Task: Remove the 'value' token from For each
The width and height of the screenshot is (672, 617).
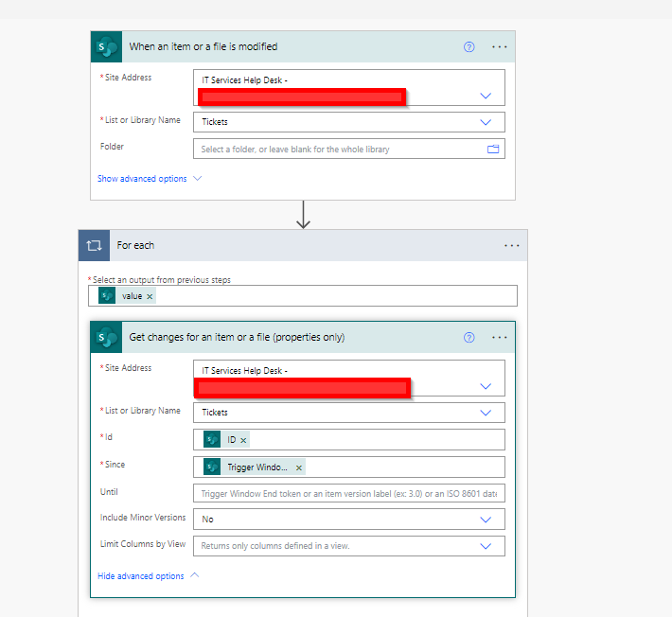Action: click(150, 296)
